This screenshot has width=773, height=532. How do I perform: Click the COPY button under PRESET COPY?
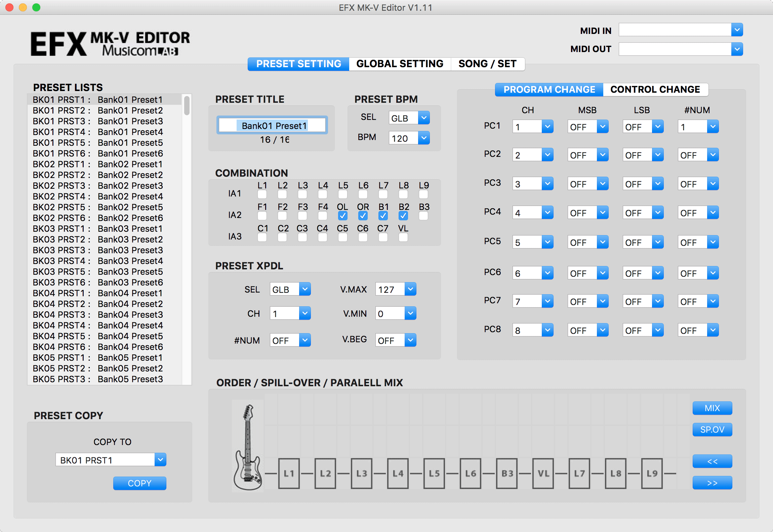click(x=139, y=483)
